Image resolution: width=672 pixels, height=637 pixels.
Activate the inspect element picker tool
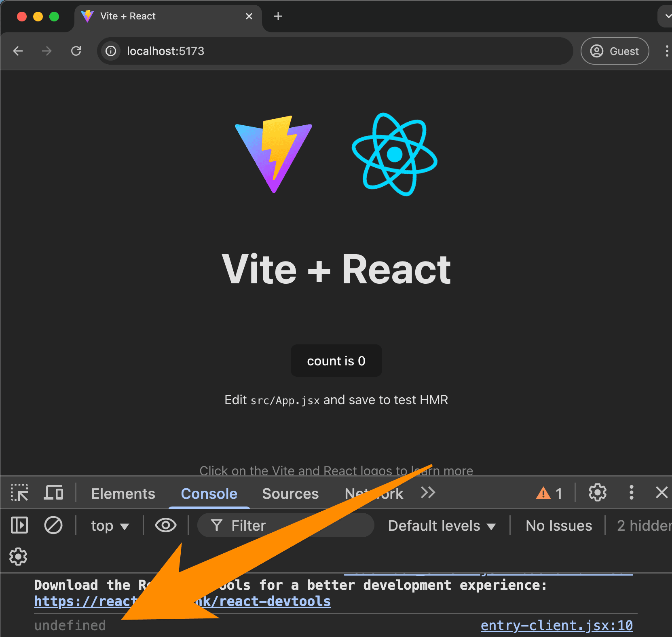tap(19, 492)
